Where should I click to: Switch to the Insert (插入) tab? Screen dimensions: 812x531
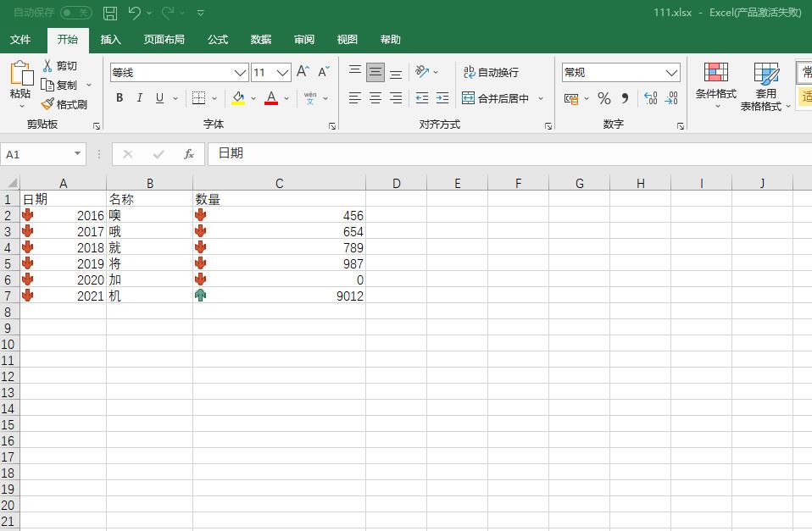[x=111, y=40]
